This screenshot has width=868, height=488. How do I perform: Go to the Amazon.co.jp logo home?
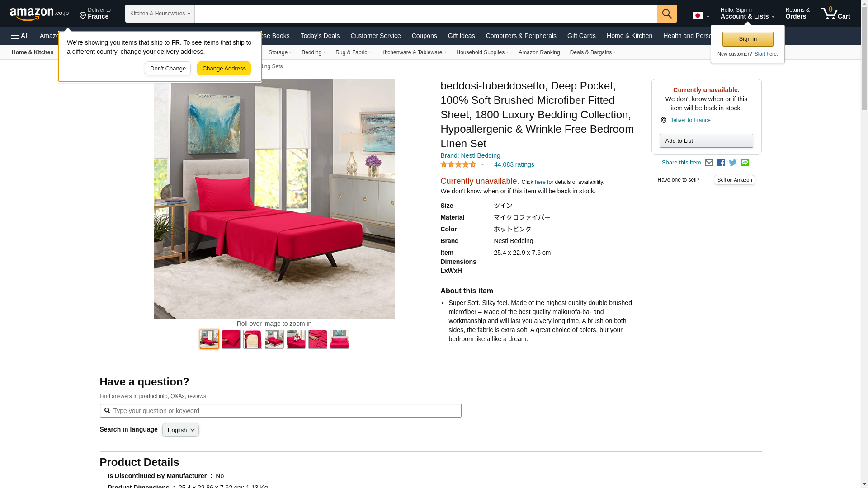click(39, 14)
